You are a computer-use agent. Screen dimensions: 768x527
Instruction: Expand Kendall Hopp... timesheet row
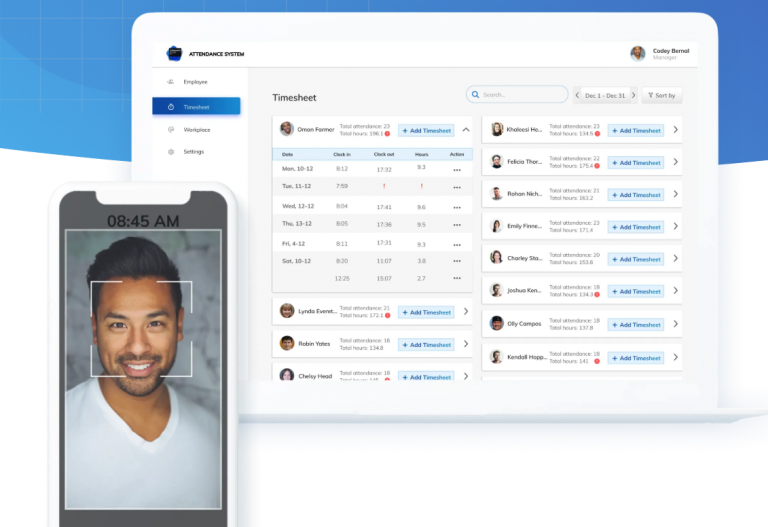point(675,357)
